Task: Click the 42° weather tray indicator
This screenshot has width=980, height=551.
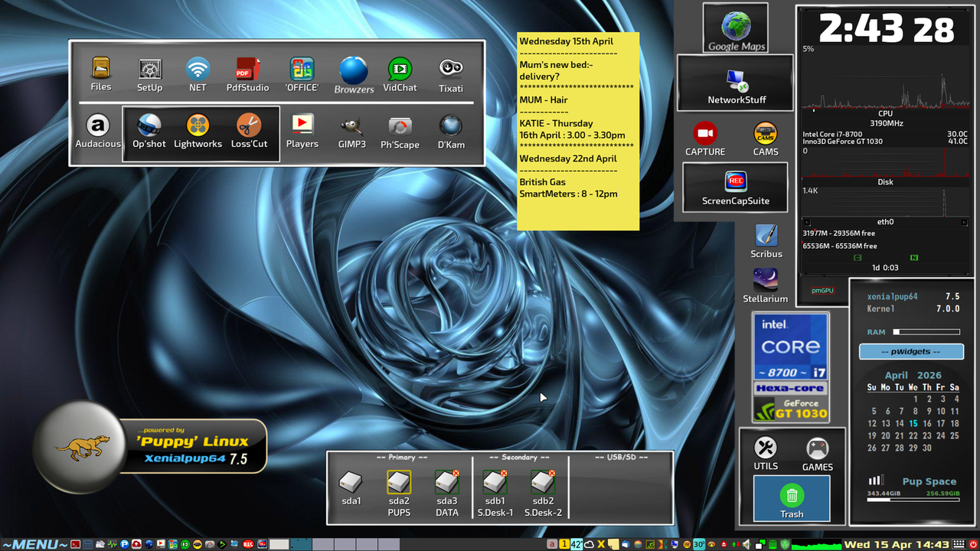Action: 577,544
